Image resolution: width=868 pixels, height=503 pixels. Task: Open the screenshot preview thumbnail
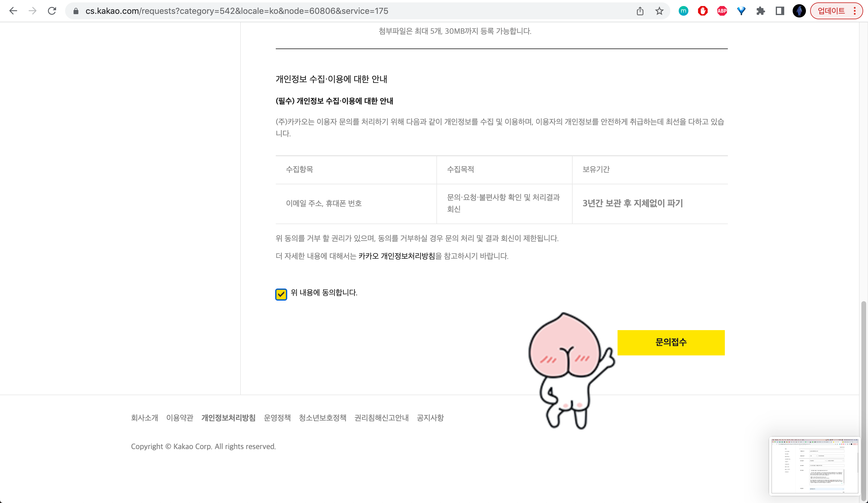click(x=814, y=466)
